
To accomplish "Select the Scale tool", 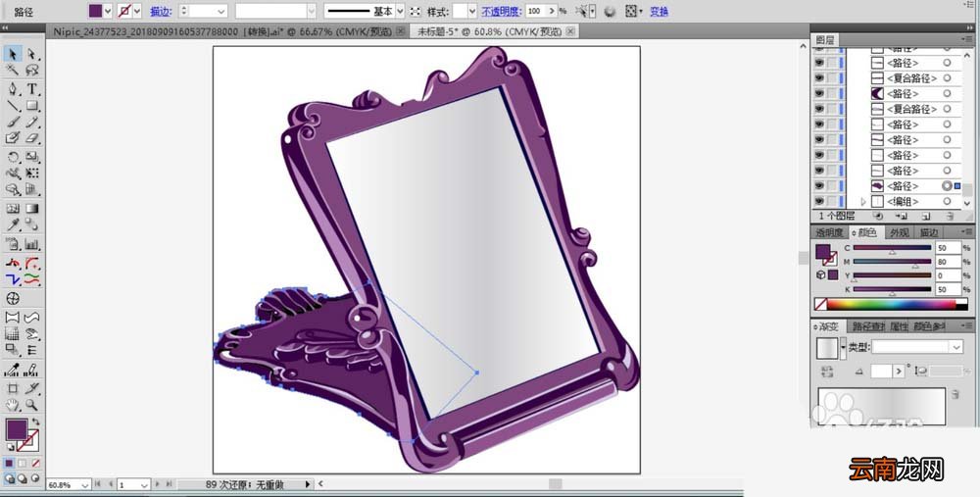I will coord(32,157).
